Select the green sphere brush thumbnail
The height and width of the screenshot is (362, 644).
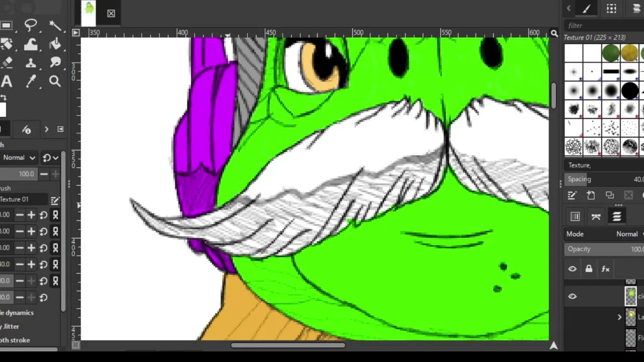[611, 53]
